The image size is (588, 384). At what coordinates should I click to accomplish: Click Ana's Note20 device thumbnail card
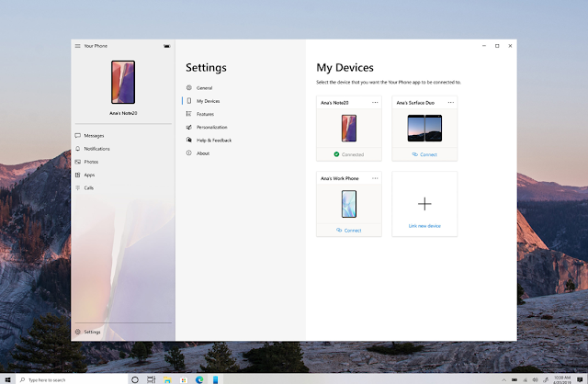[349, 129]
